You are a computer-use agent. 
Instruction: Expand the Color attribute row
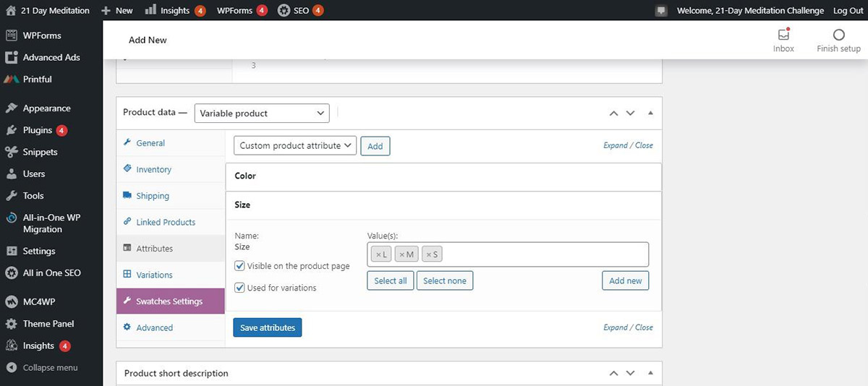[443, 176]
